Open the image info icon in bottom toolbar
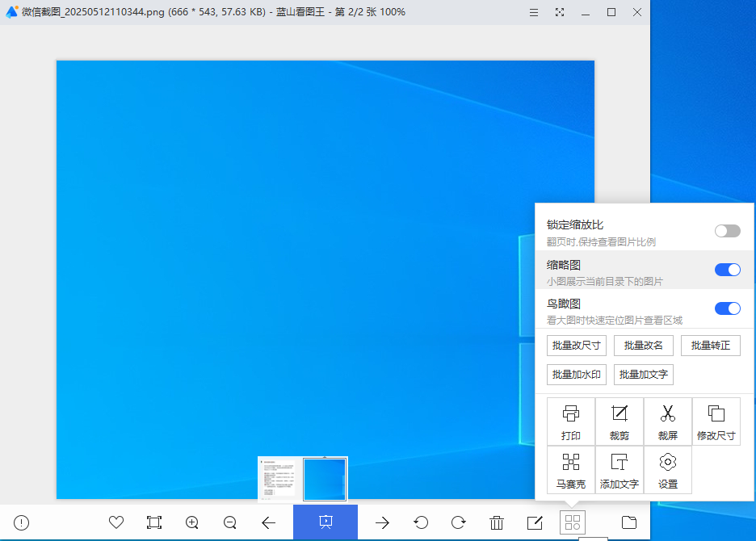 pyautogui.click(x=21, y=522)
